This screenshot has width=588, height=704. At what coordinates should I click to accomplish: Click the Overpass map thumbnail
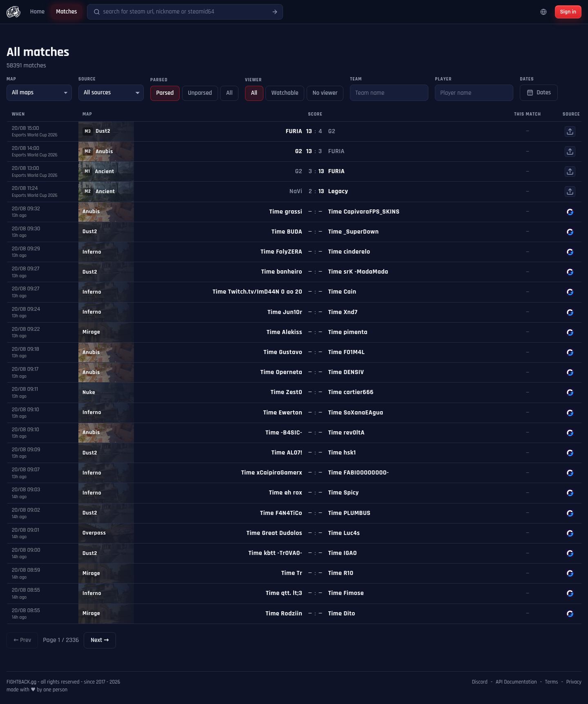[x=106, y=533]
